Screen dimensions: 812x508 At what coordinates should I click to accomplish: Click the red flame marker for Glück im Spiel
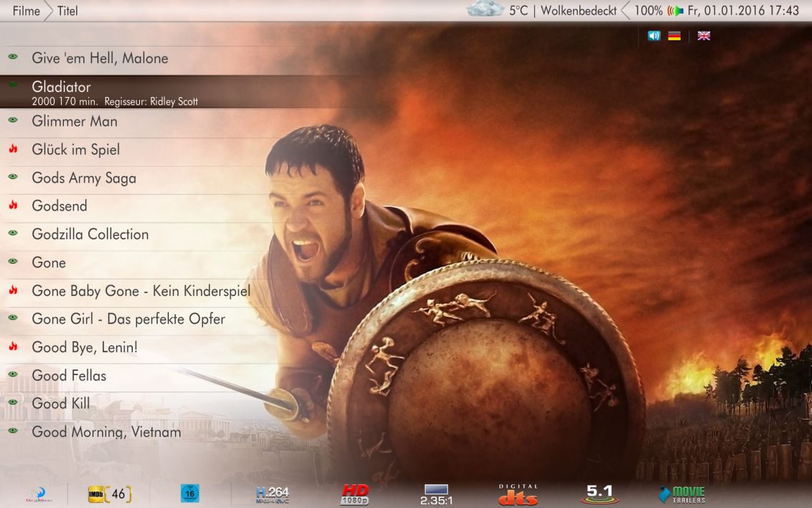13,149
